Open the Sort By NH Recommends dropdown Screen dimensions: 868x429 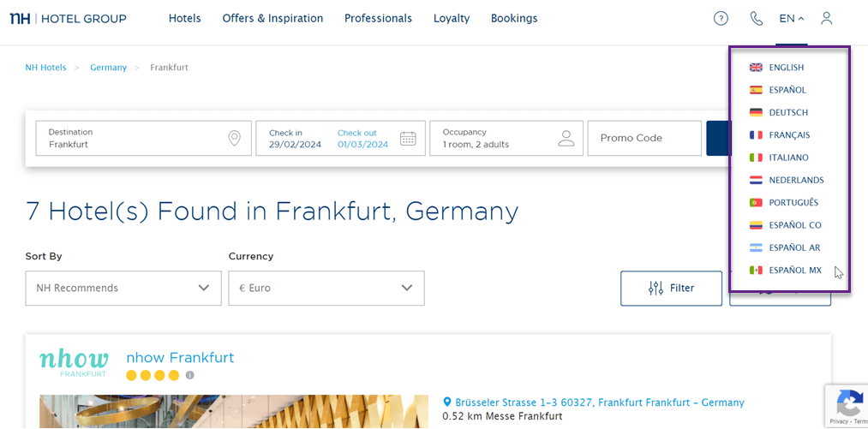[123, 288]
